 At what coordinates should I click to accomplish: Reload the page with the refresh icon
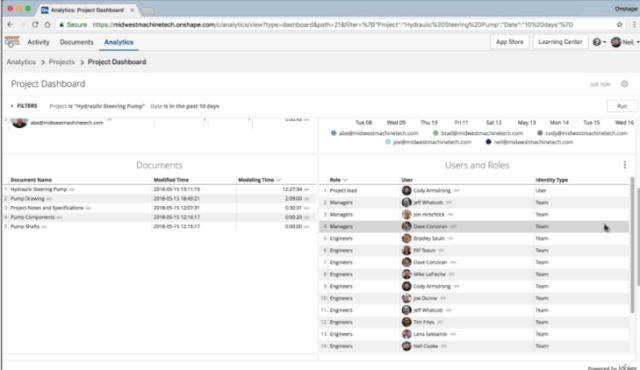point(35,24)
